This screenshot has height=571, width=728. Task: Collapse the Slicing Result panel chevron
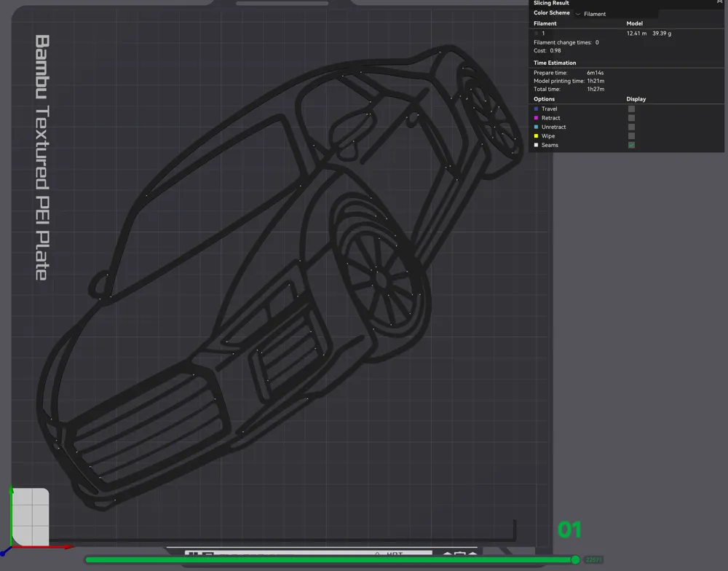pyautogui.click(x=720, y=2)
